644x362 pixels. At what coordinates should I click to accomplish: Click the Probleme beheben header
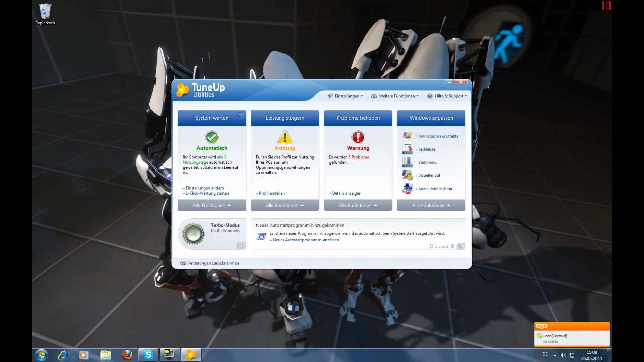point(358,118)
